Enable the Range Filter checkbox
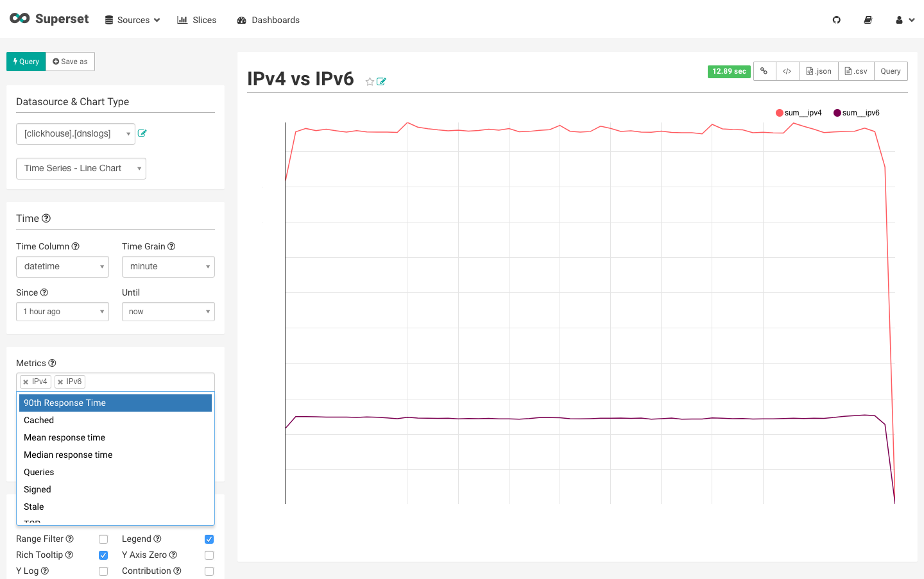Screen dimensions: 924x579 click(x=103, y=539)
